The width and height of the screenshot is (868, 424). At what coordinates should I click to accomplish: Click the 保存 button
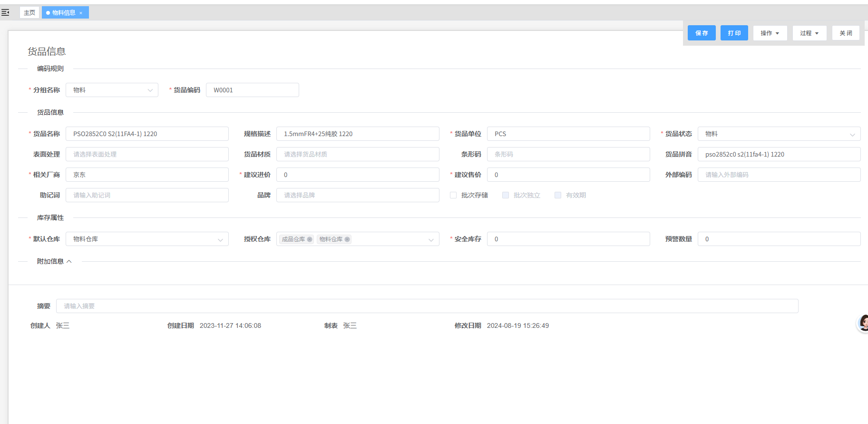[702, 33]
